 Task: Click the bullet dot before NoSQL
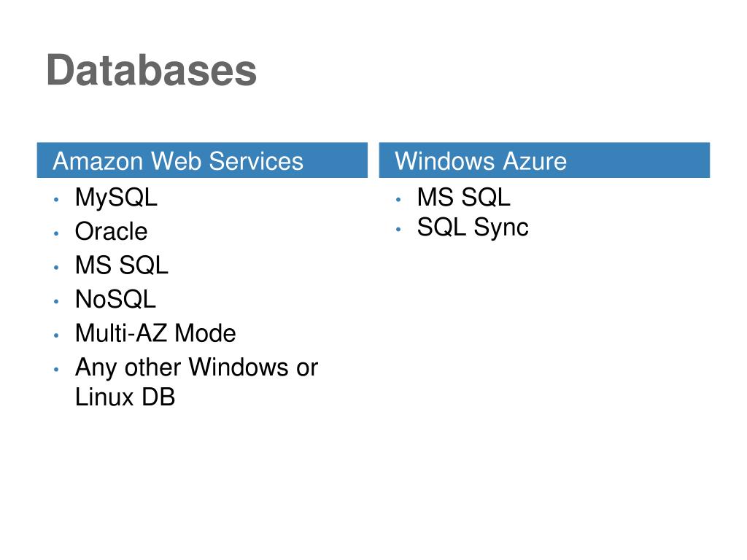[56, 301]
